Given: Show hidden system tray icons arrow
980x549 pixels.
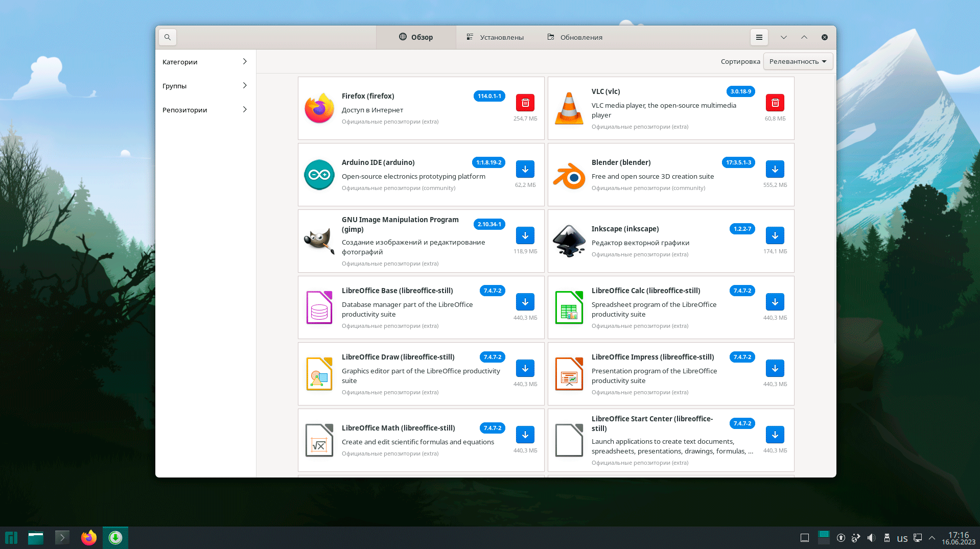Looking at the screenshot, I should coord(932,538).
